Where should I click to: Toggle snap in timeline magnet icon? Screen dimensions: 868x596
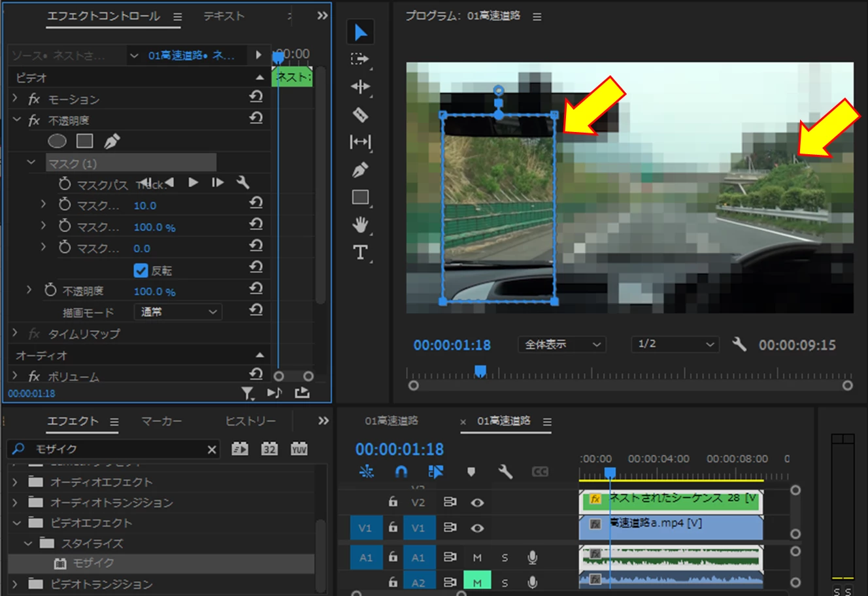[401, 472]
